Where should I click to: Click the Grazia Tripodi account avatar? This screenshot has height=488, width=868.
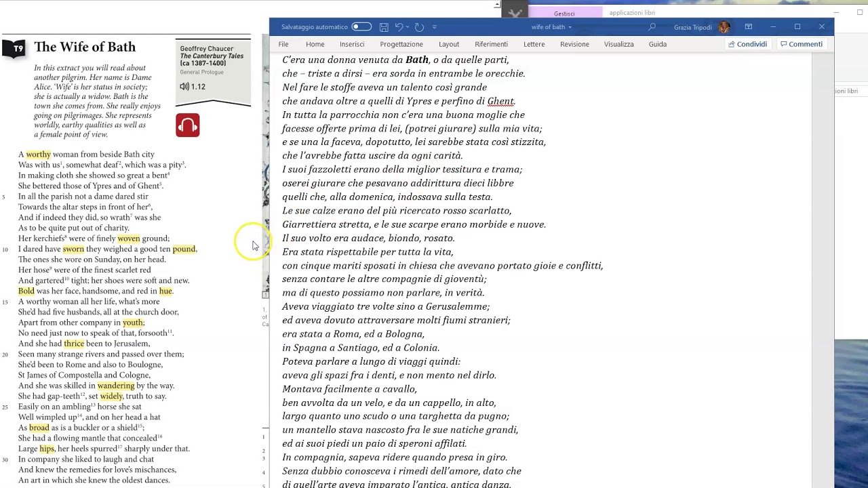coord(724,27)
